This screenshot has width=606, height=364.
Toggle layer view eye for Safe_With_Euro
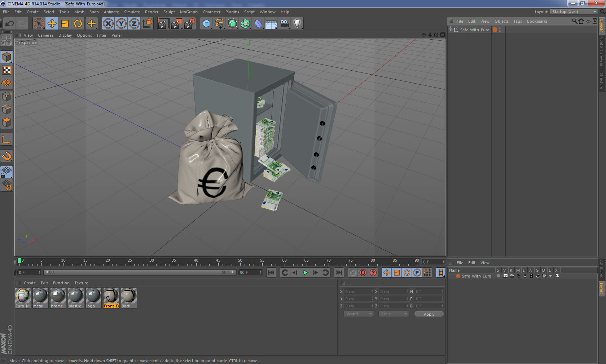point(505,276)
